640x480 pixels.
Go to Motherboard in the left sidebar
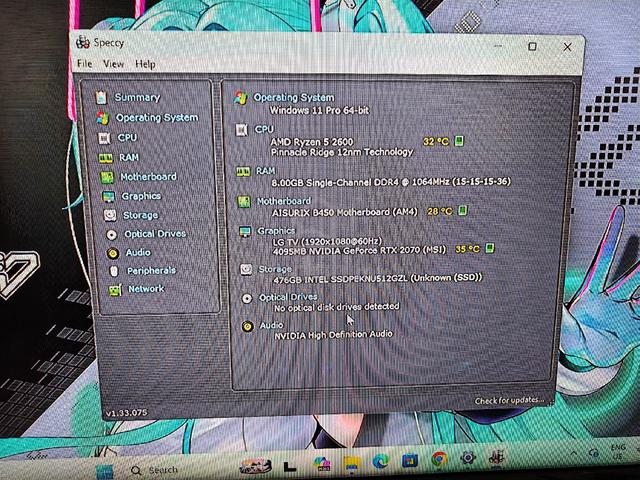148,177
